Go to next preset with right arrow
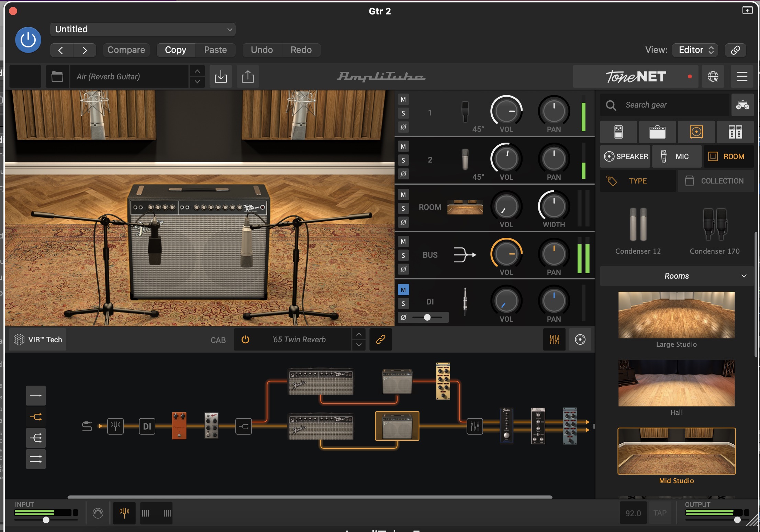This screenshot has width=760, height=532. click(x=85, y=50)
